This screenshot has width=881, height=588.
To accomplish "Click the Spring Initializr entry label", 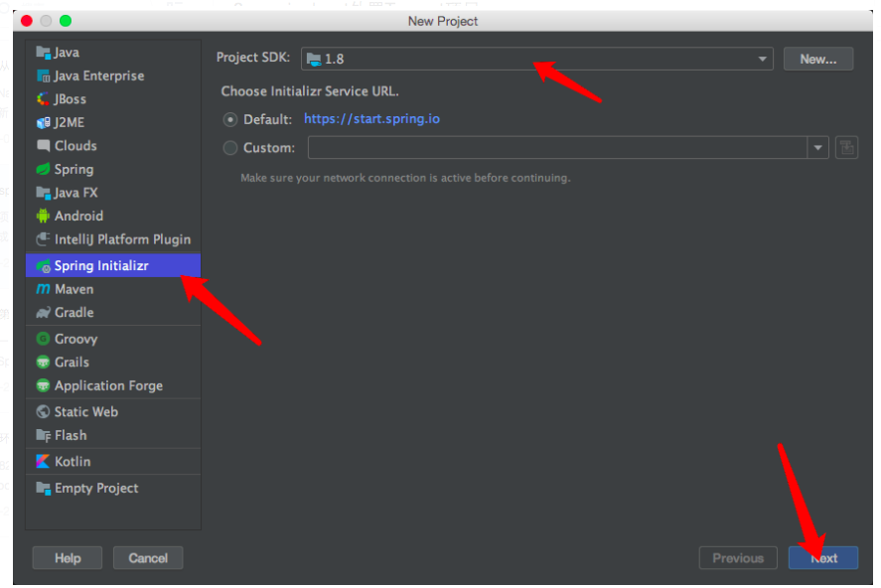I will point(101,265).
